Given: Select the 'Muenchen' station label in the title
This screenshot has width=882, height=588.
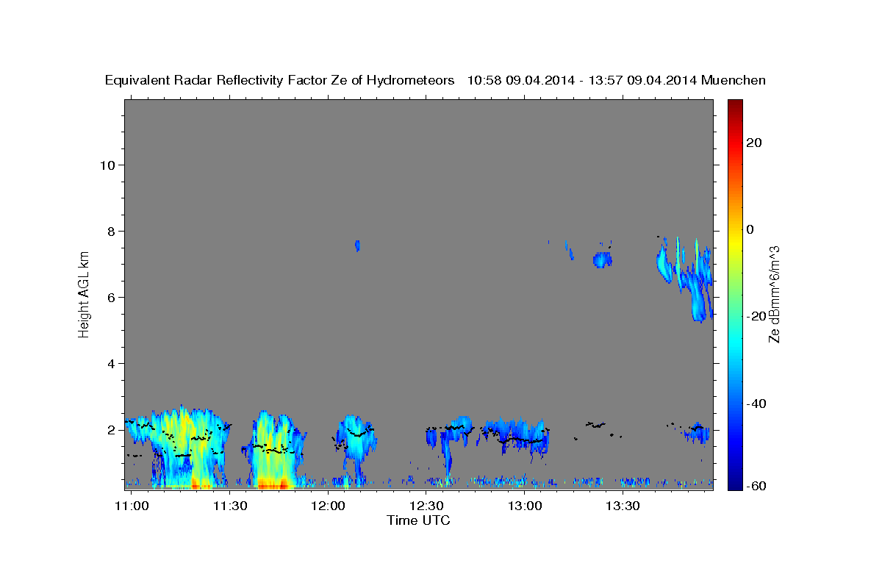Looking at the screenshot, I should [734, 81].
